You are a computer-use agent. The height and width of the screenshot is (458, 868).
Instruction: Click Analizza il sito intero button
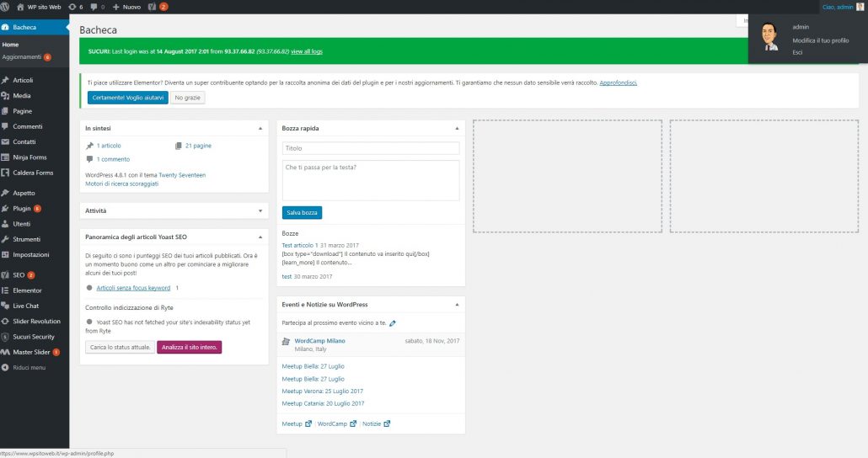(x=189, y=348)
